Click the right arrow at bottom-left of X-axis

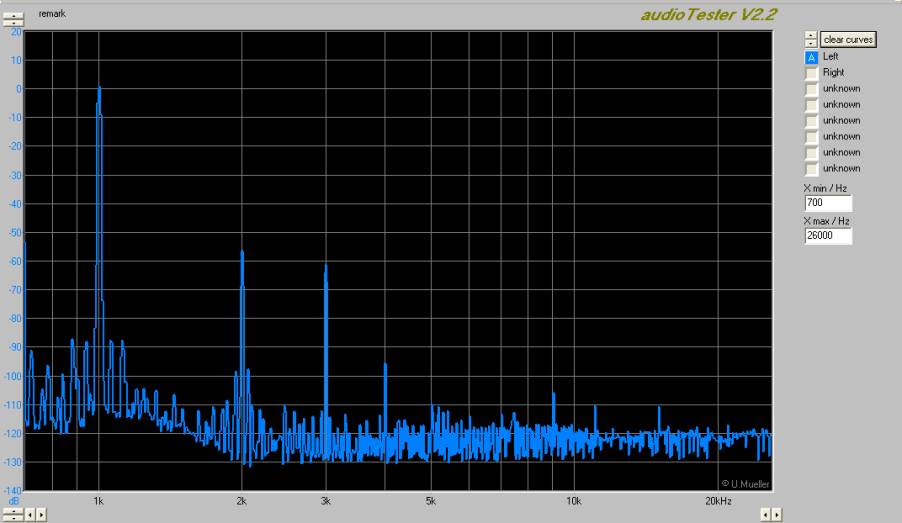click(x=40, y=514)
